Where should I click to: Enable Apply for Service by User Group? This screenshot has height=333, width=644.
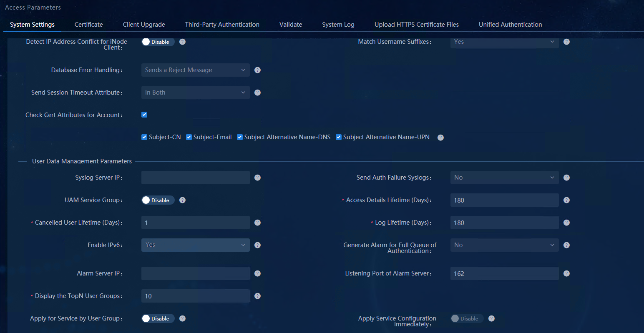(158, 318)
